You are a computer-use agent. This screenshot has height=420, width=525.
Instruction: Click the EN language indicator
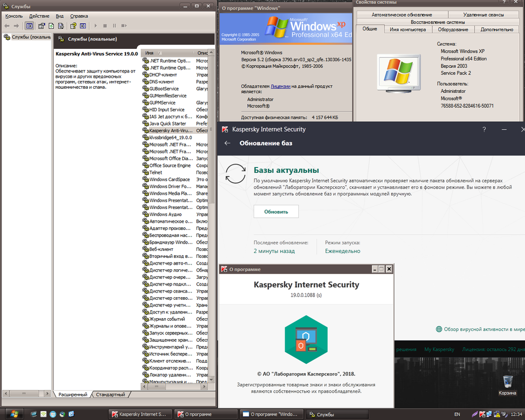457,414
